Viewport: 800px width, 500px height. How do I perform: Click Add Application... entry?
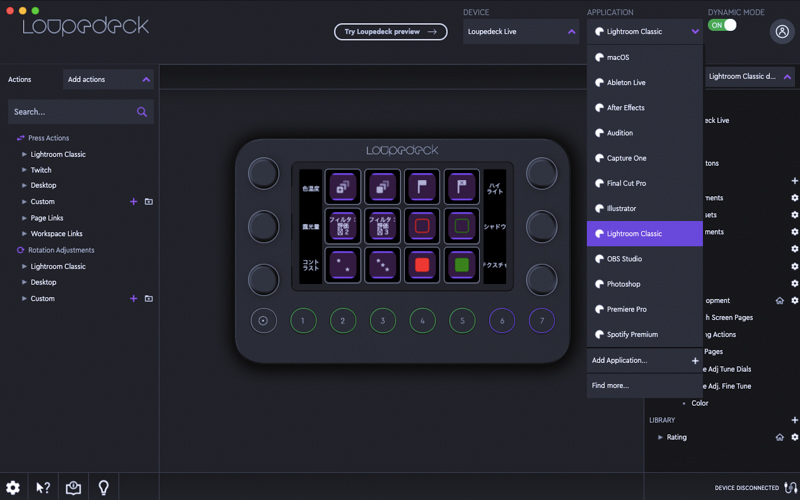click(645, 361)
